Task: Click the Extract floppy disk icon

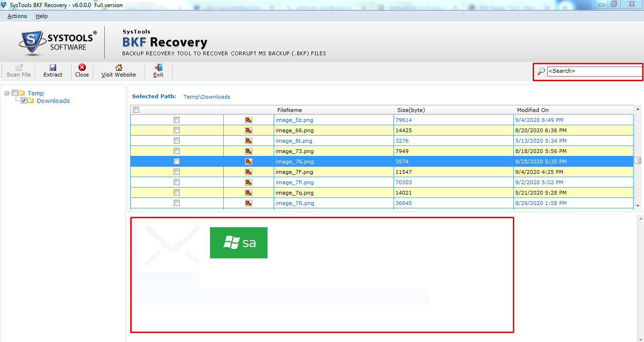Action: tap(53, 68)
